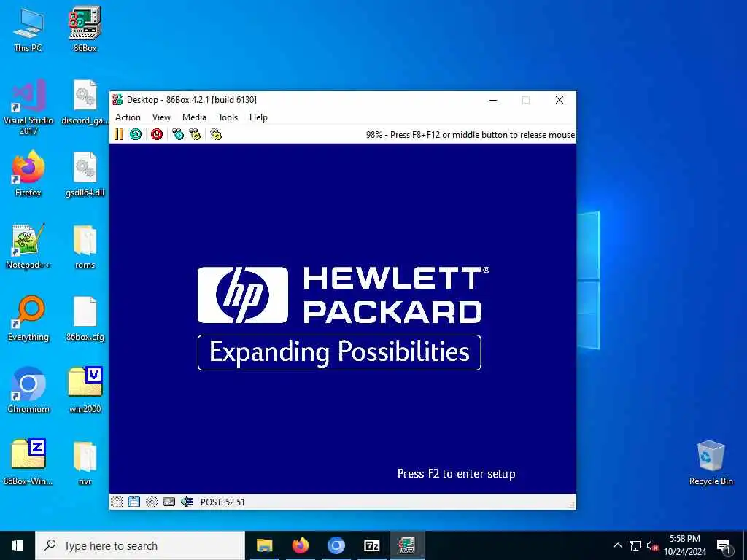Select the This PC desktop icon

(x=28, y=29)
